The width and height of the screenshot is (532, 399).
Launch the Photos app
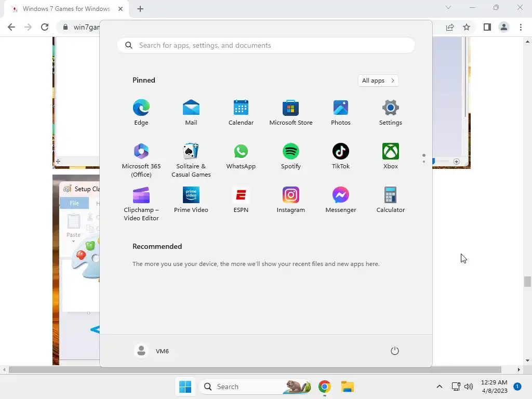(341, 113)
